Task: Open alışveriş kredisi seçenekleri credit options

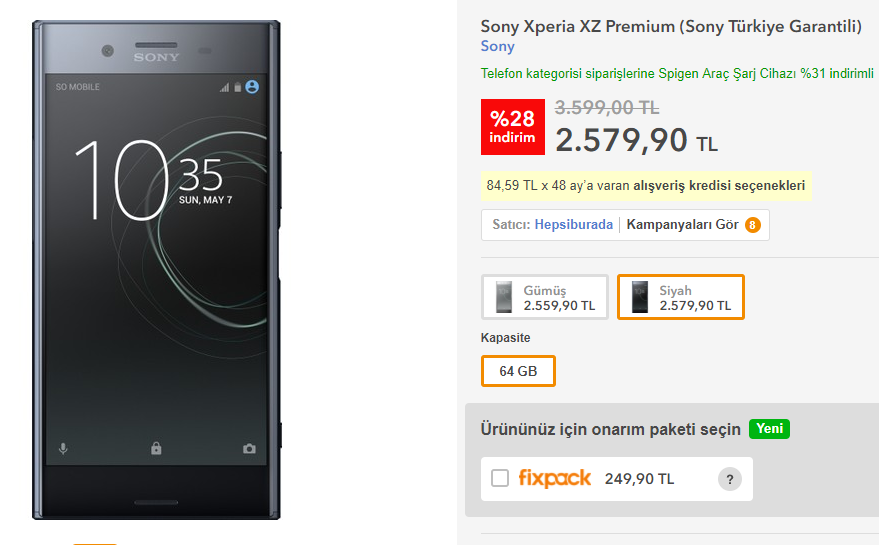Action: coord(718,185)
